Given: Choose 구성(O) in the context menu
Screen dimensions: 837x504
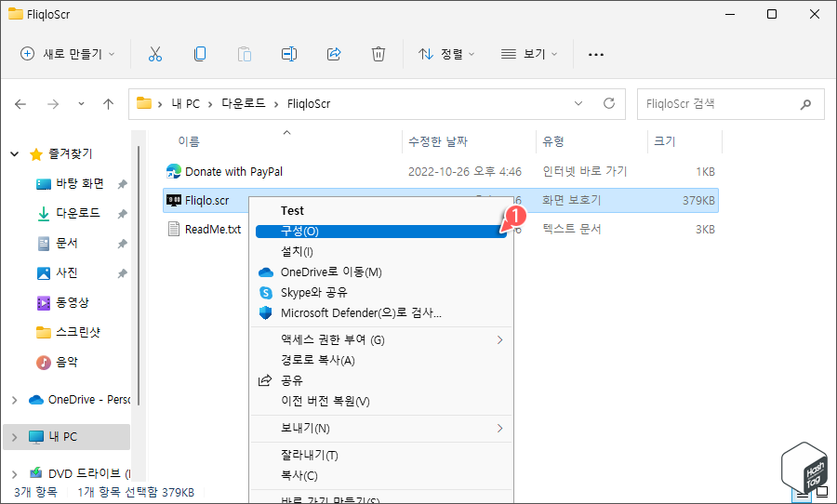Looking at the screenshot, I should point(381,232).
